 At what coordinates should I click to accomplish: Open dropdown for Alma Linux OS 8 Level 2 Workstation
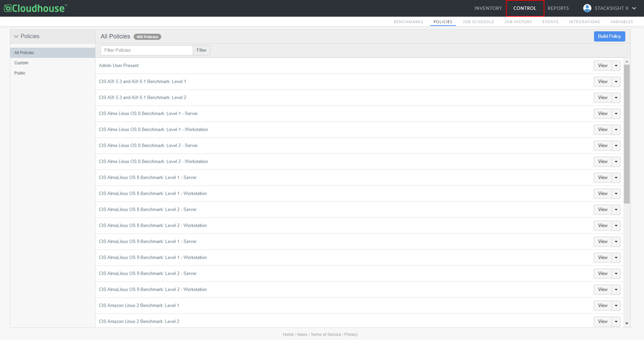point(616,162)
